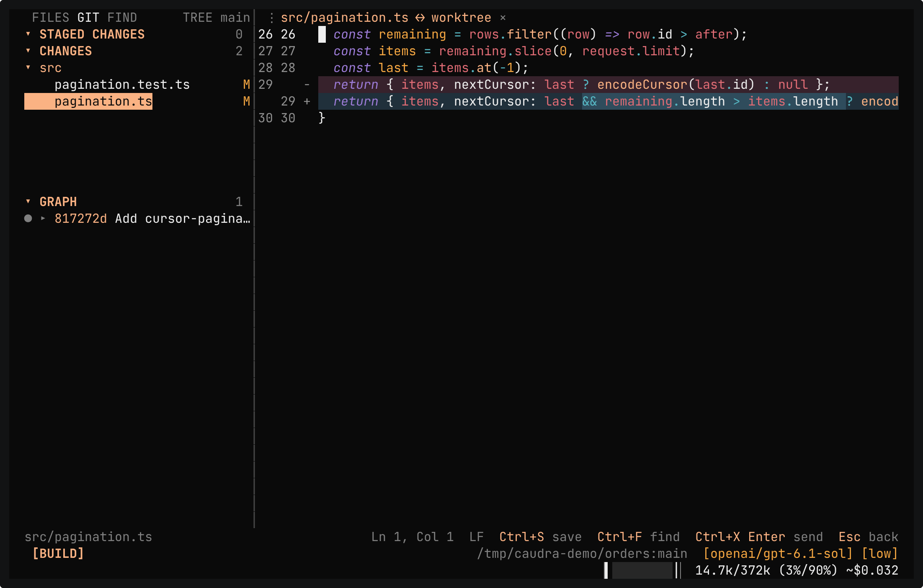
Task: Collapse the STAGED CHANGES section
Action: (28, 34)
